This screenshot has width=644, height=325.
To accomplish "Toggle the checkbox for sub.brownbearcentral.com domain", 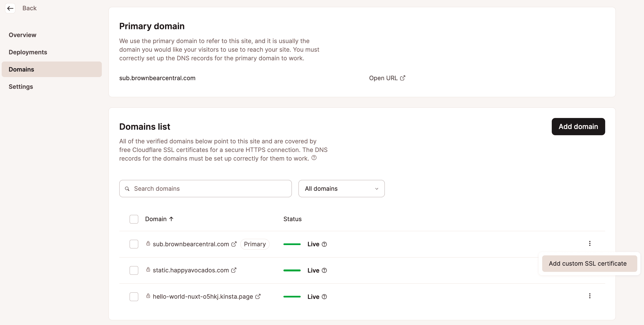I will [134, 244].
